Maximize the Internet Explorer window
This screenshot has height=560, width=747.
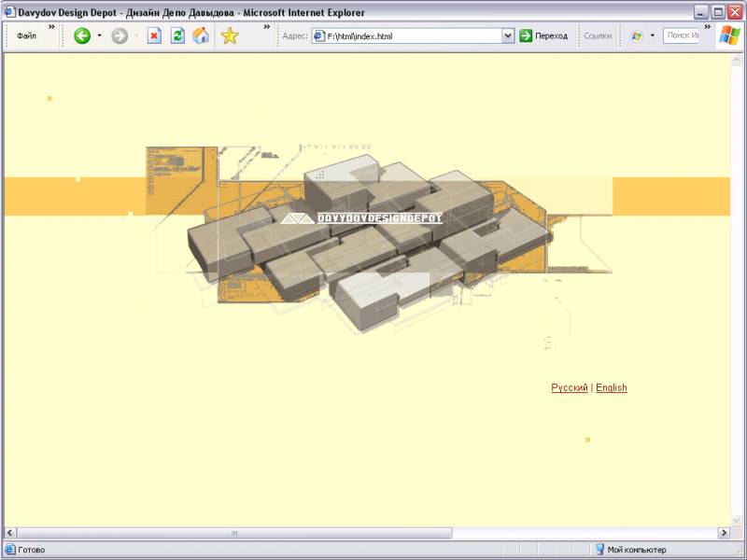pos(718,12)
